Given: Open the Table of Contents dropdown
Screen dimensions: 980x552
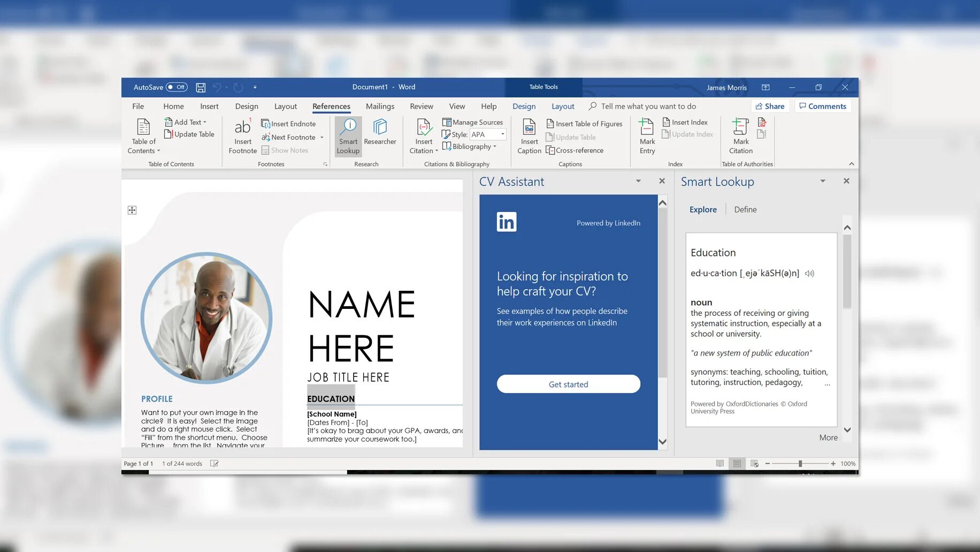Looking at the screenshot, I should 143,137.
